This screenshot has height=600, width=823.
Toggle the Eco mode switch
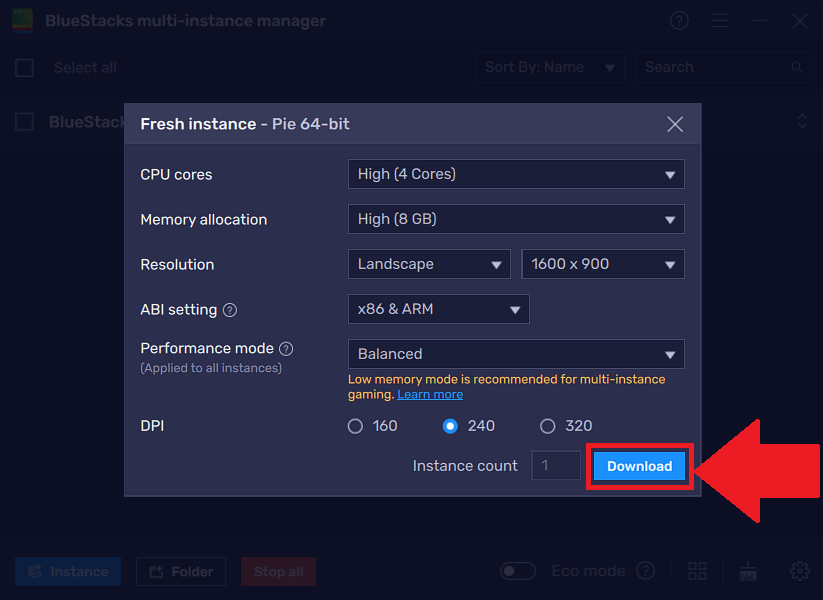pyautogui.click(x=518, y=571)
